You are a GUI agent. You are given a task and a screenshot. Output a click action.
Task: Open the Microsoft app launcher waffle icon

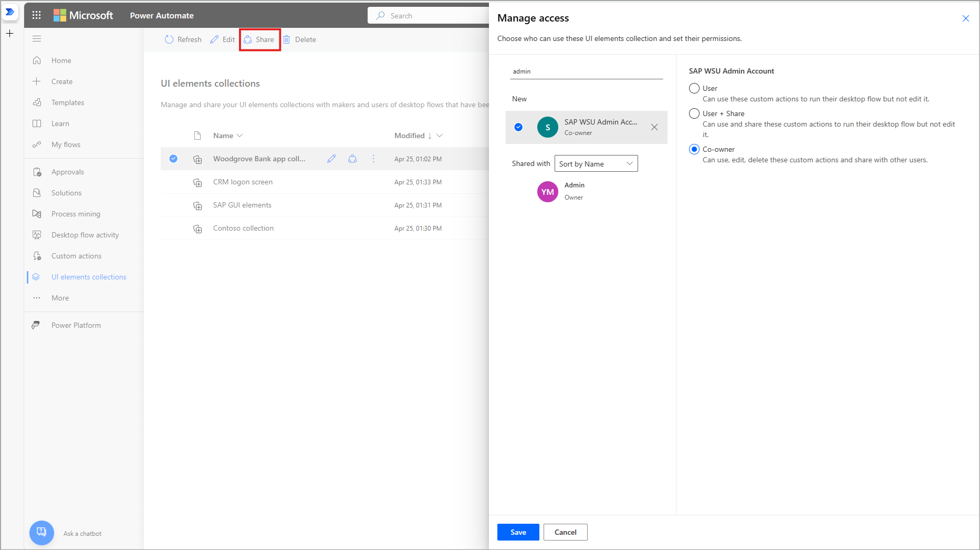(36, 15)
